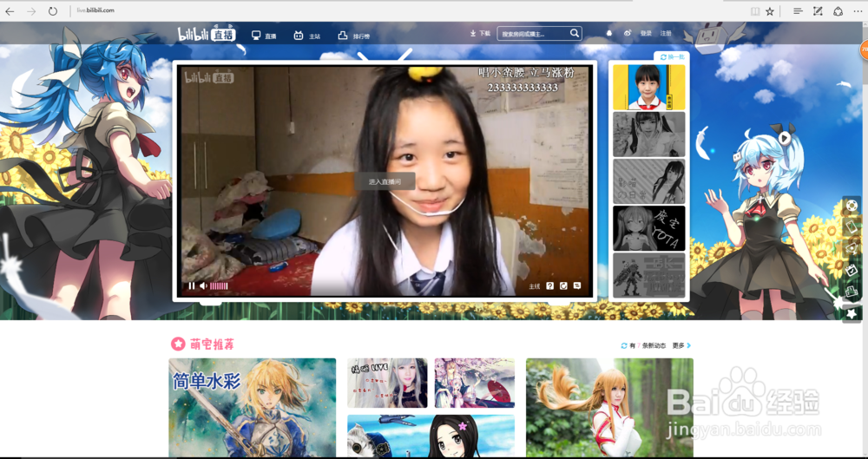
Task: Pause the live video player
Action: pyautogui.click(x=192, y=285)
